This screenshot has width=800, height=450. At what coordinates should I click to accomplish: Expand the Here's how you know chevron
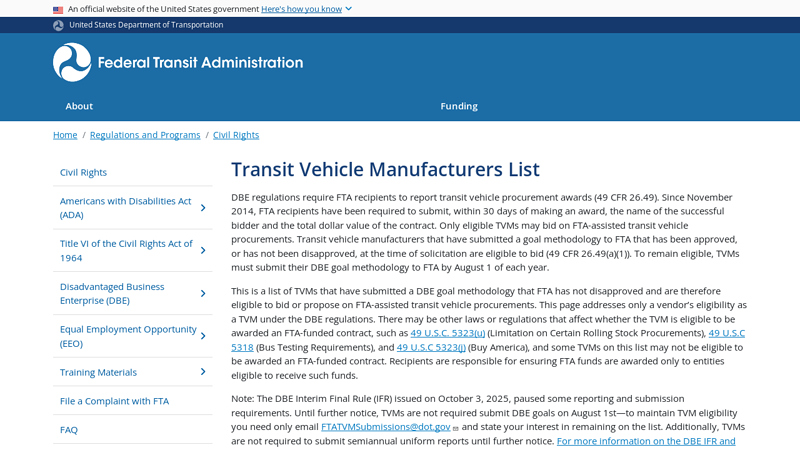click(348, 9)
